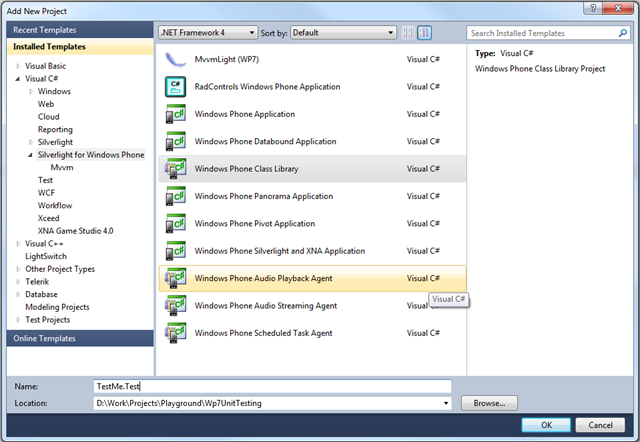
Task: Select the WCF category
Action: 46,193
